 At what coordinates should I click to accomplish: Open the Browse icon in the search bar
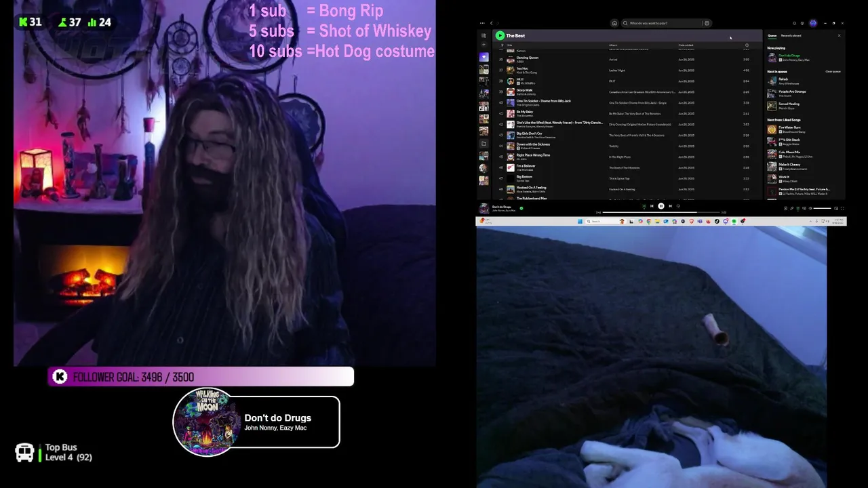point(707,23)
